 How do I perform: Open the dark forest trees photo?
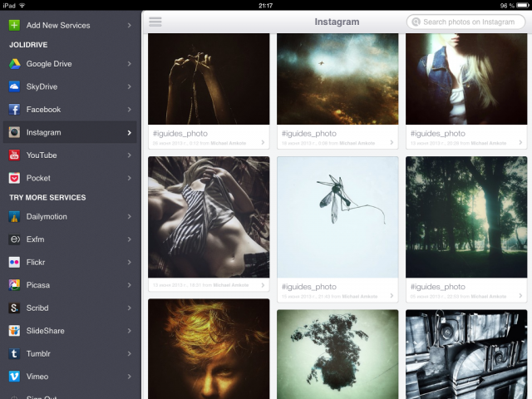point(466,217)
